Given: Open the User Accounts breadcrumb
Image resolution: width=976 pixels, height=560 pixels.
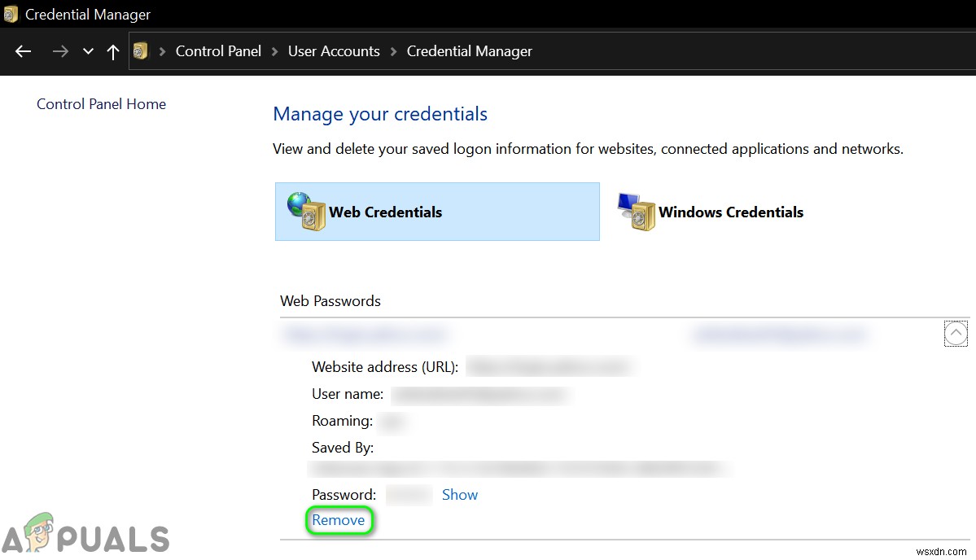Looking at the screenshot, I should [x=334, y=51].
